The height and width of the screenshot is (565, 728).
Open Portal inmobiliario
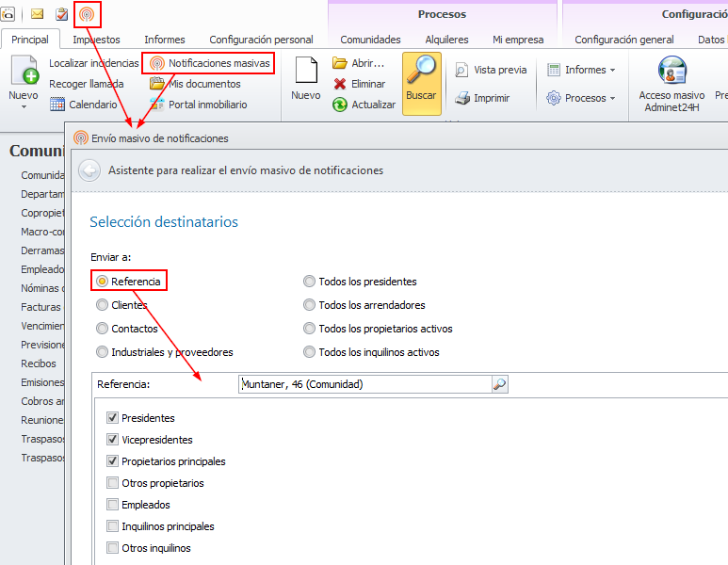coord(199,105)
